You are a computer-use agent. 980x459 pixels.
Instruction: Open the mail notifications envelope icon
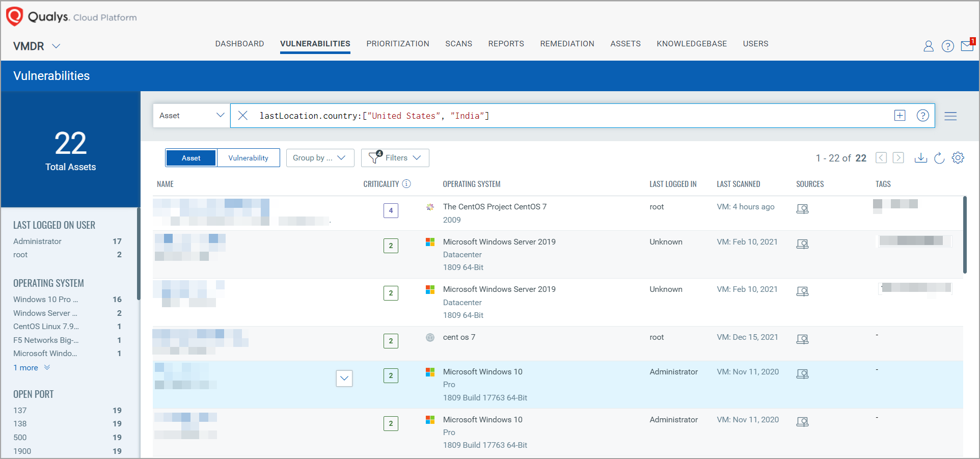[967, 46]
